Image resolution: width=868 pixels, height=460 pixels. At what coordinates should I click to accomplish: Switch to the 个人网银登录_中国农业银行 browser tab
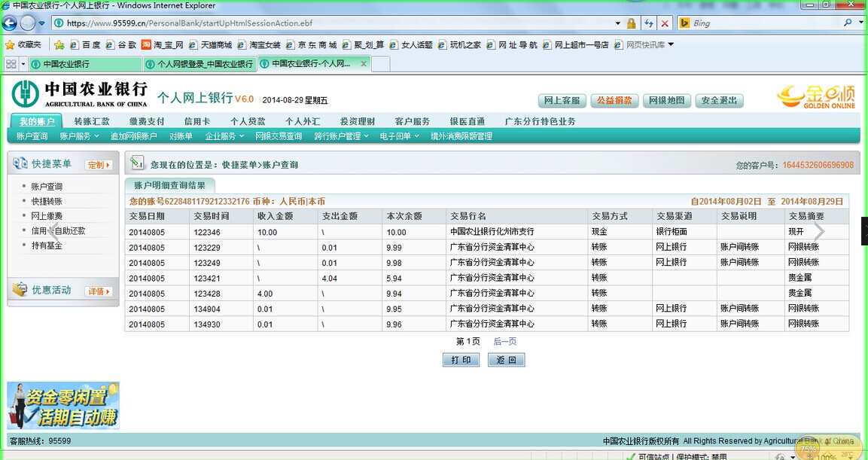pyautogui.click(x=199, y=64)
